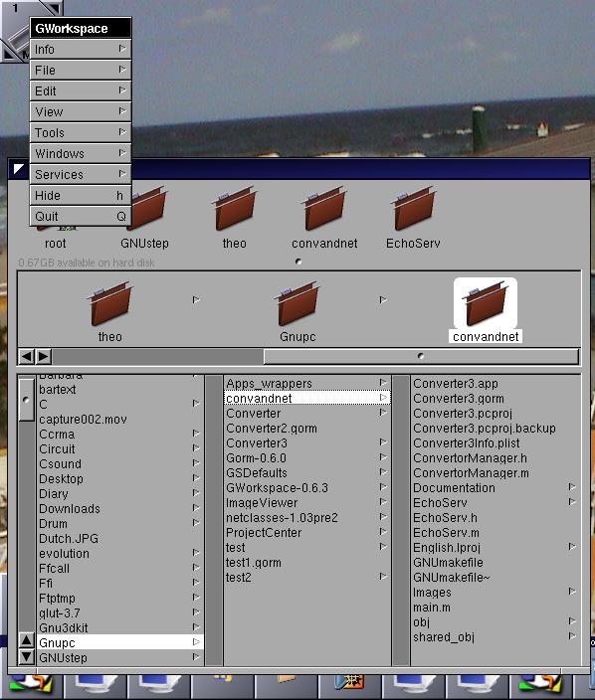The height and width of the screenshot is (700, 595).
Task: Select highlighted Gnupc row in first column
Action: [120, 643]
